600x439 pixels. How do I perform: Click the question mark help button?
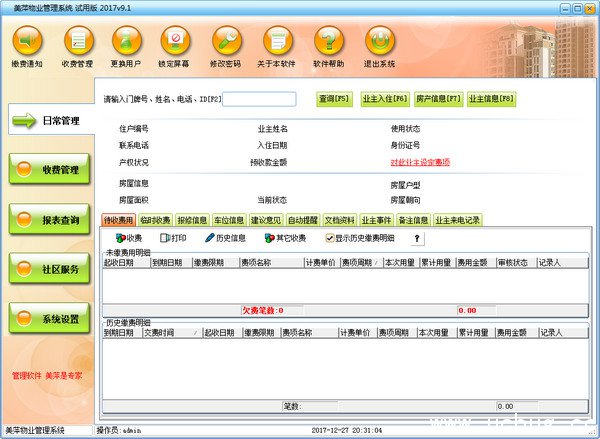(x=416, y=238)
